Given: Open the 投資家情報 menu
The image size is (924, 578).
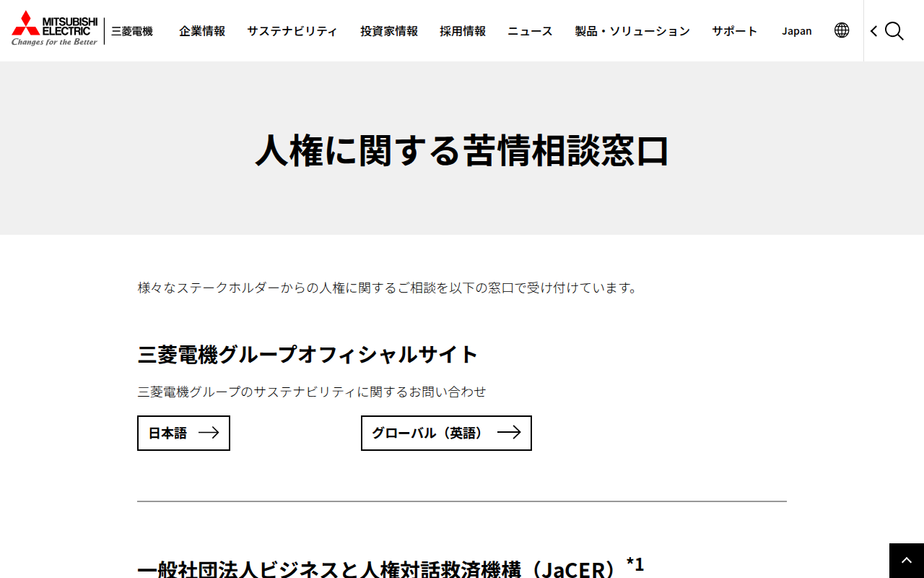Looking at the screenshot, I should point(389,31).
